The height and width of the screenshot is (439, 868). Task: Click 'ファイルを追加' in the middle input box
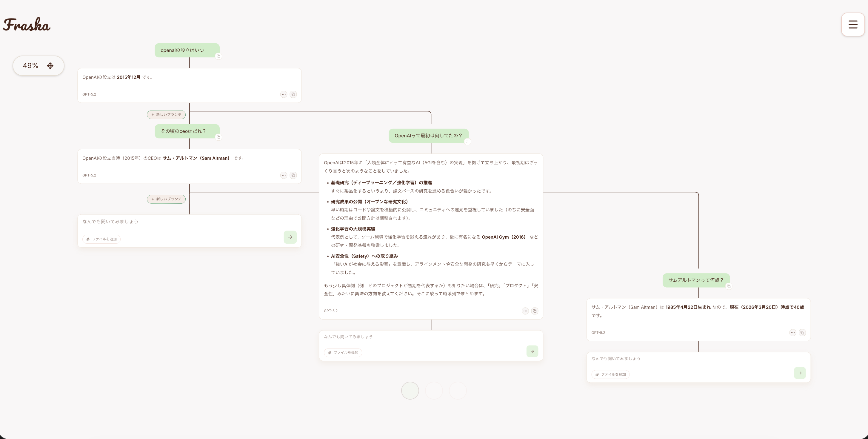click(343, 353)
